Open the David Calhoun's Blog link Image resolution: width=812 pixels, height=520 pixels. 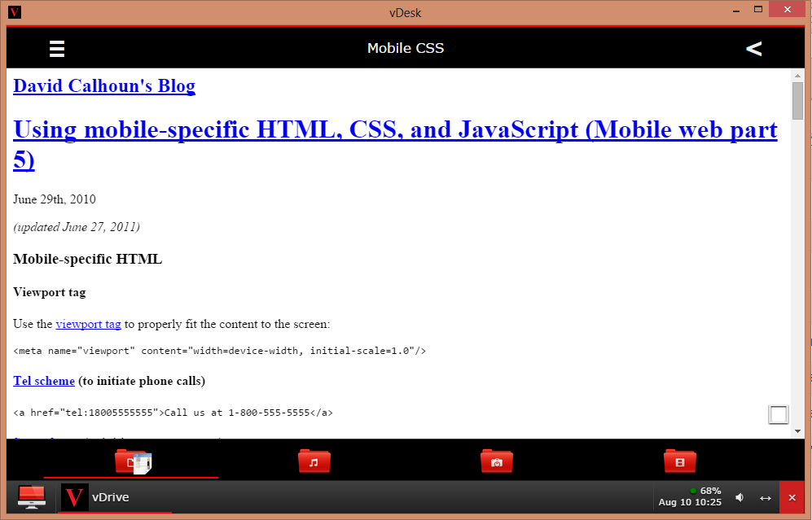pos(104,86)
